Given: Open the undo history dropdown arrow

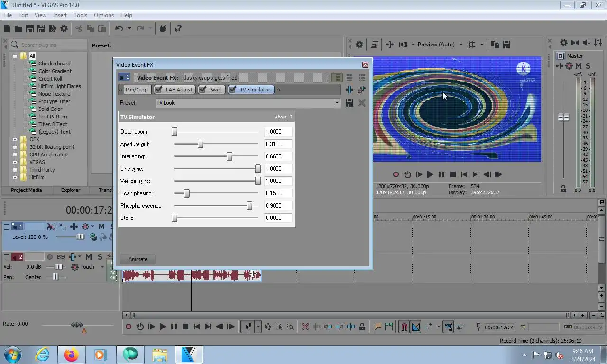Looking at the screenshot, I should click(129, 28).
